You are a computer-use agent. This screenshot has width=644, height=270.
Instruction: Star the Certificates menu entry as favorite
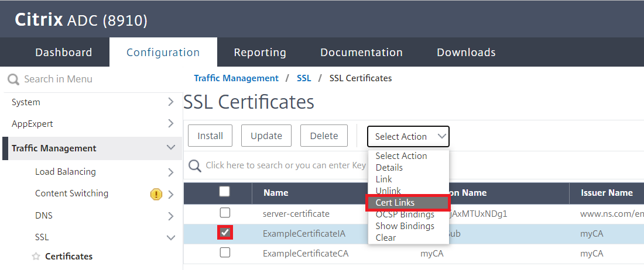click(36, 257)
